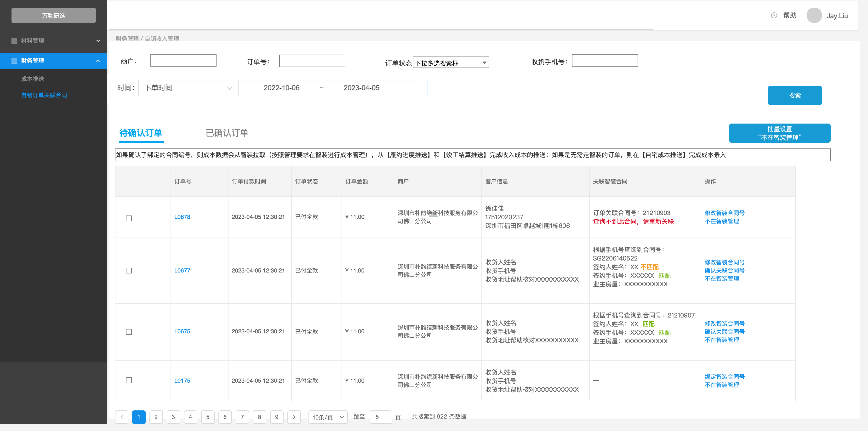Click the 收货手机号 input field

[x=605, y=61]
